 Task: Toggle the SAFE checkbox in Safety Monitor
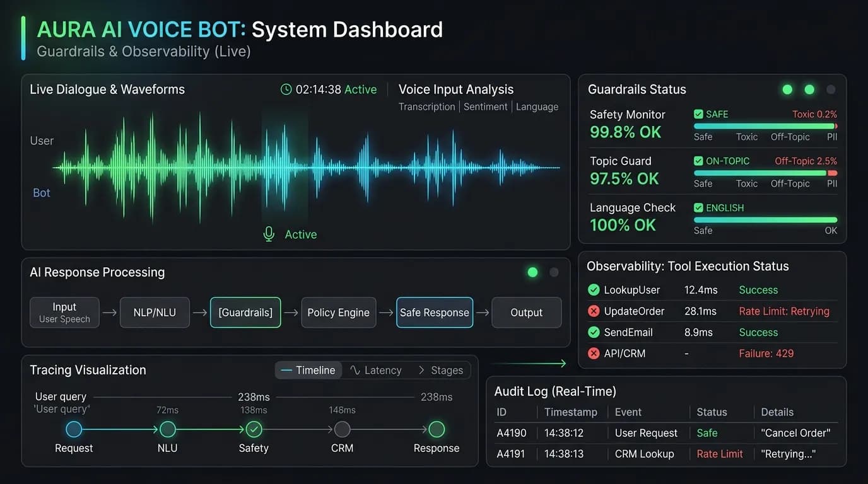click(698, 114)
